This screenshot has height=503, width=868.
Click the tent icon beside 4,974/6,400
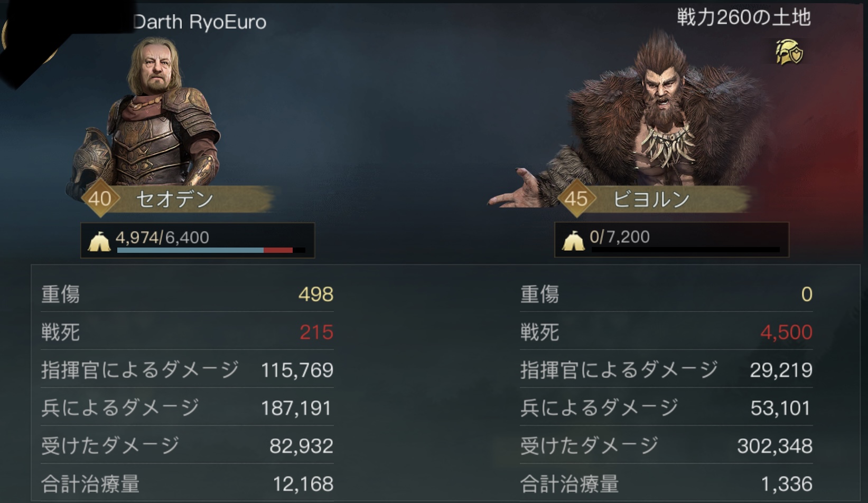click(x=99, y=241)
